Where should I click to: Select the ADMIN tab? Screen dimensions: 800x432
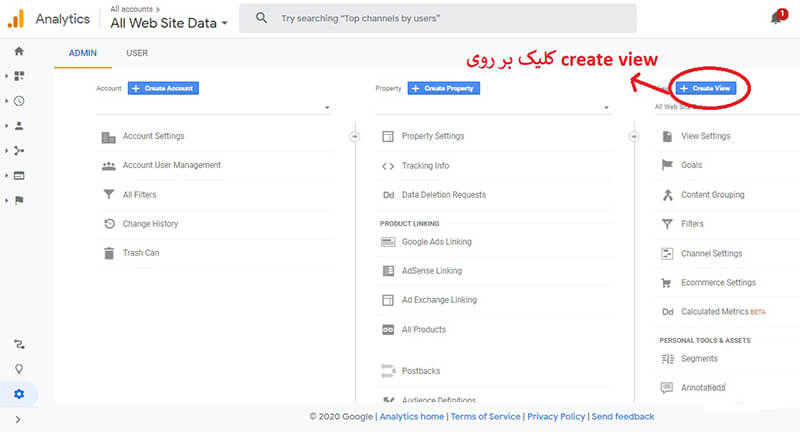(83, 53)
